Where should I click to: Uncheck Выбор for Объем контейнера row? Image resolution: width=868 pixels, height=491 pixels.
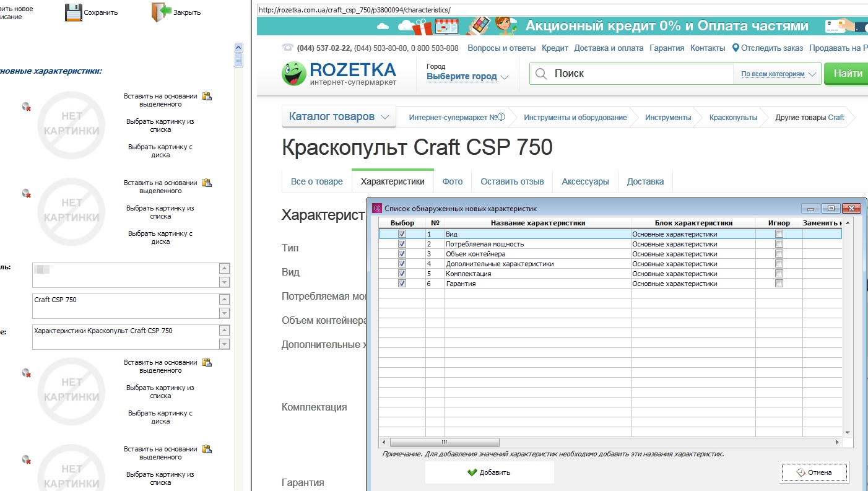tap(402, 254)
